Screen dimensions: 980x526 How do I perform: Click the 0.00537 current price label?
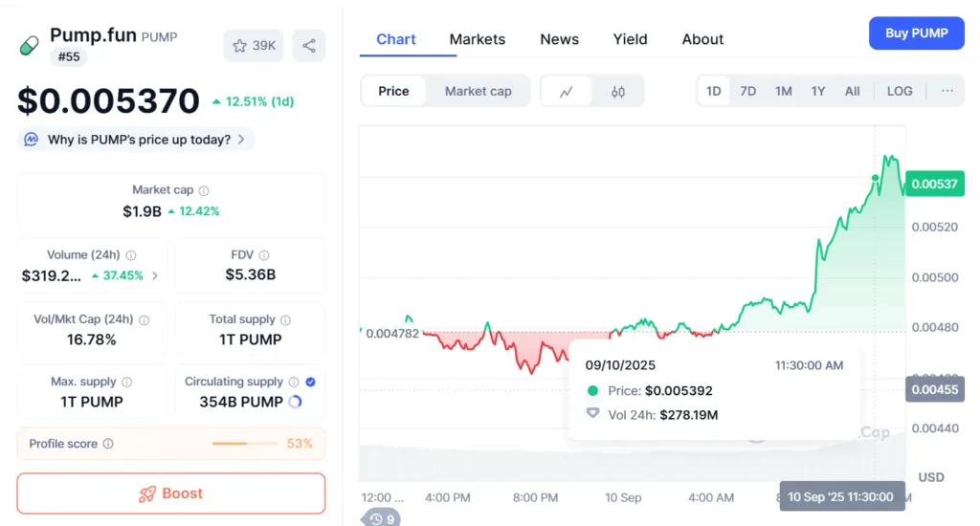pyautogui.click(x=934, y=184)
